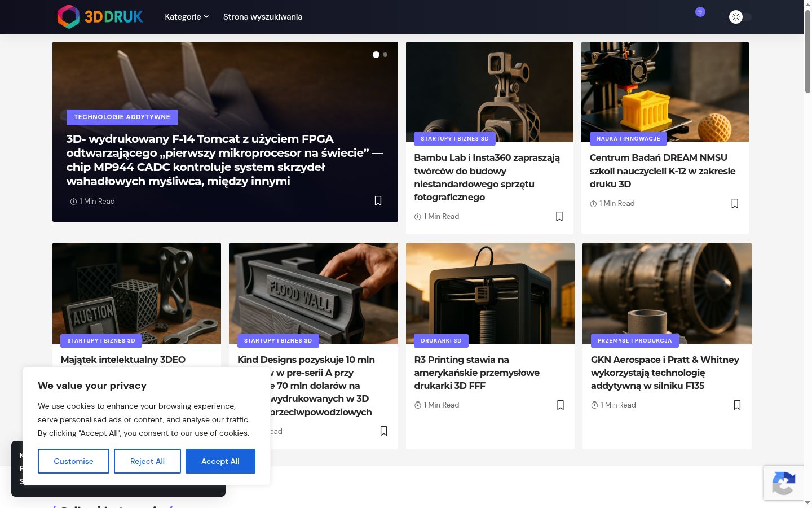Toggle the light/dark theme switch
Viewport: 812px width, 508px height.
point(740,17)
